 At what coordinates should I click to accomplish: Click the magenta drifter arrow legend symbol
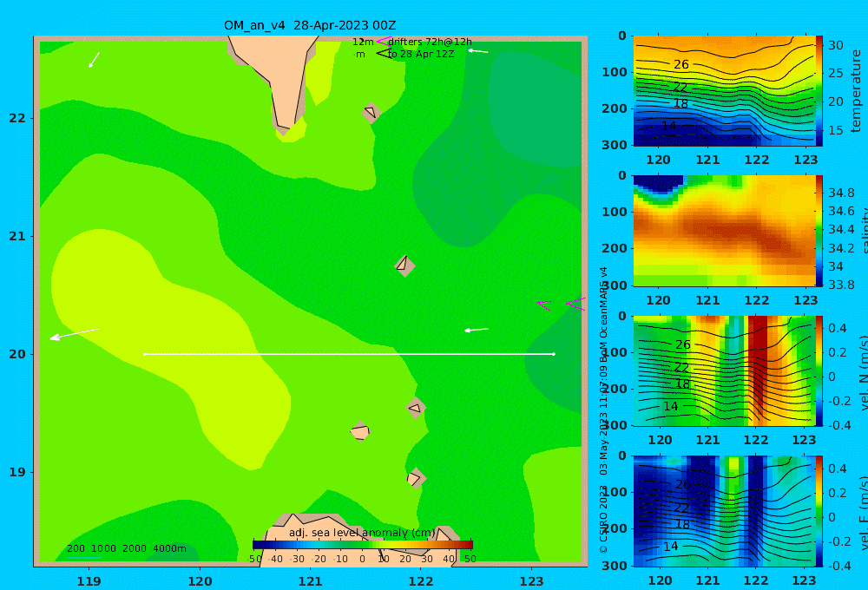(384, 41)
